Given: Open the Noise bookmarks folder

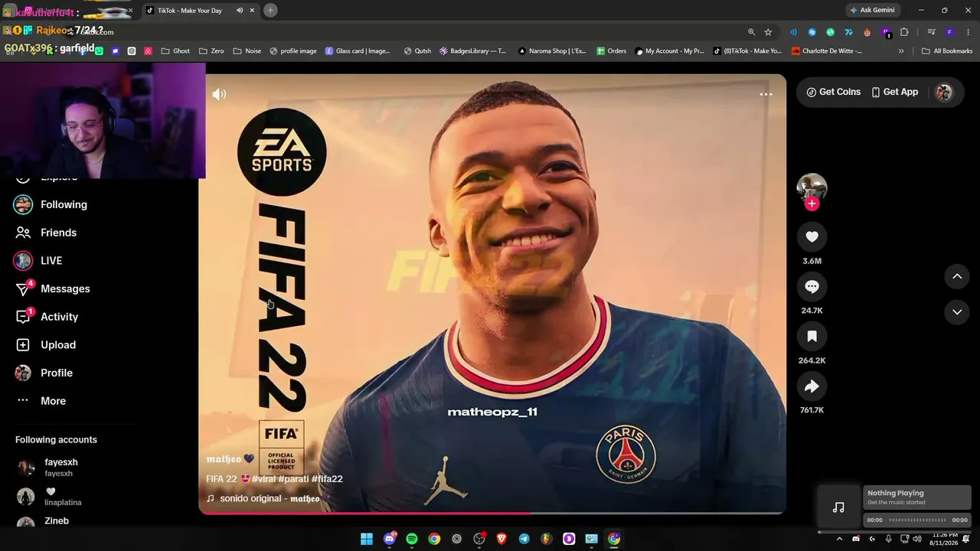Looking at the screenshot, I should [247, 51].
